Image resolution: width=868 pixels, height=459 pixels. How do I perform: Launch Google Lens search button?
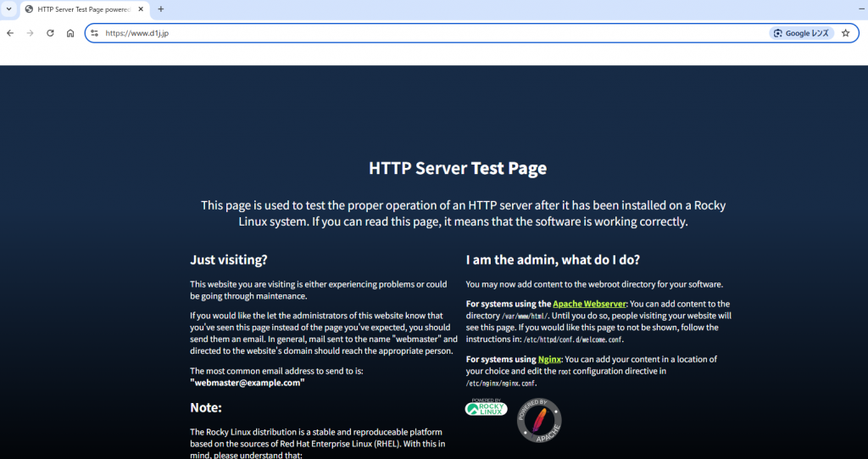click(801, 33)
